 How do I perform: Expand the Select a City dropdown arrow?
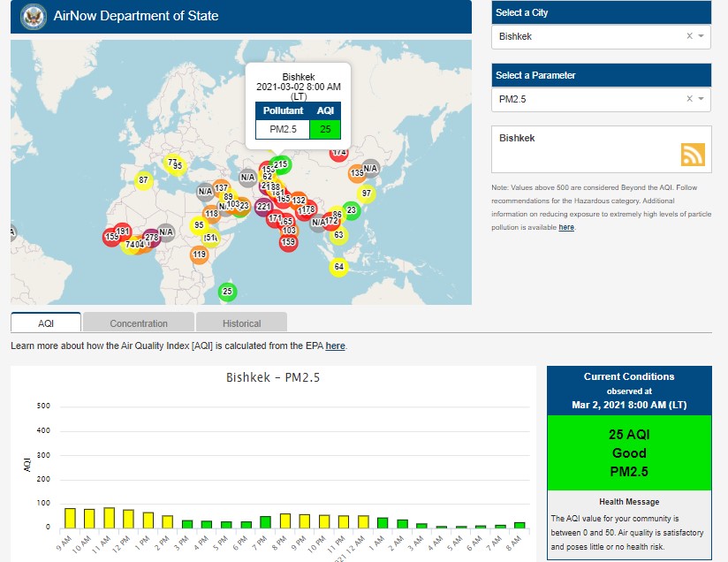(x=701, y=36)
